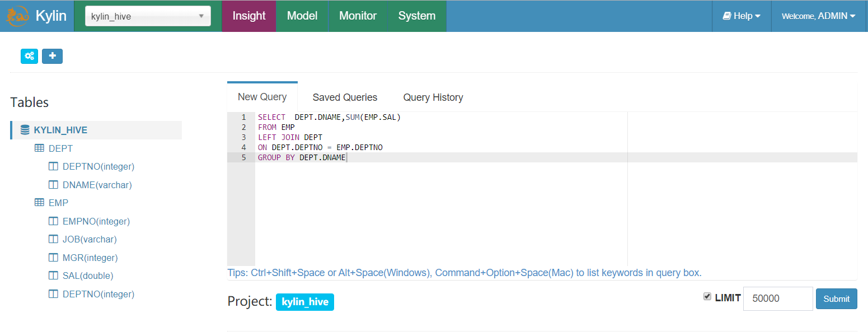Click the LIMIT value input field
The image size is (868, 336).
[778, 298]
